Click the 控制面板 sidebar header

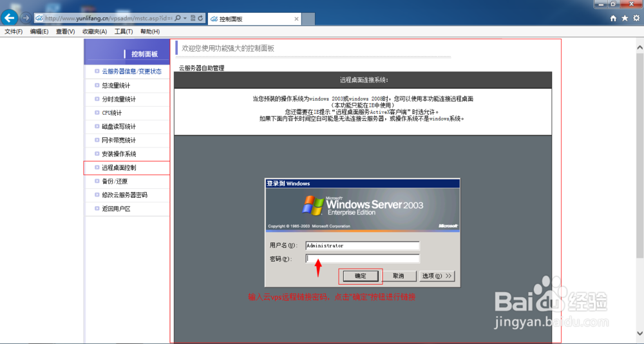click(126, 52)
